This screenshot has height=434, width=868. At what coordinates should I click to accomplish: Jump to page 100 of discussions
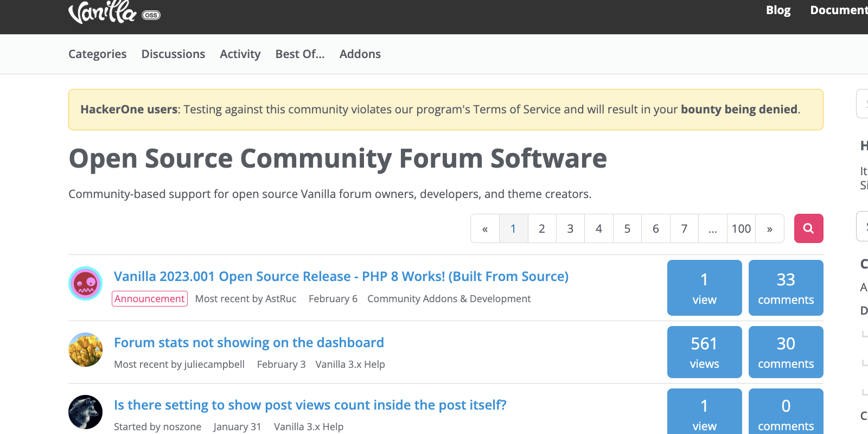pyautogui.click(x=741, y=229)
